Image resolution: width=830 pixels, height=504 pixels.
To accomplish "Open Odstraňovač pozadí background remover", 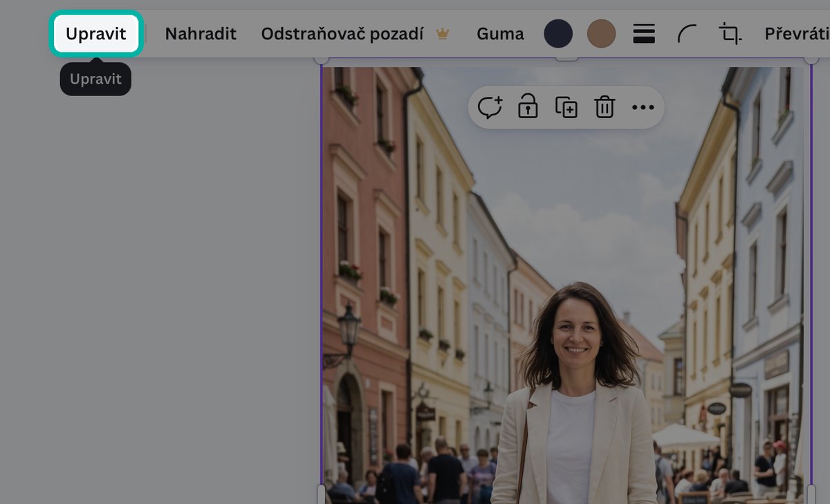I will (x=355, y=33).
